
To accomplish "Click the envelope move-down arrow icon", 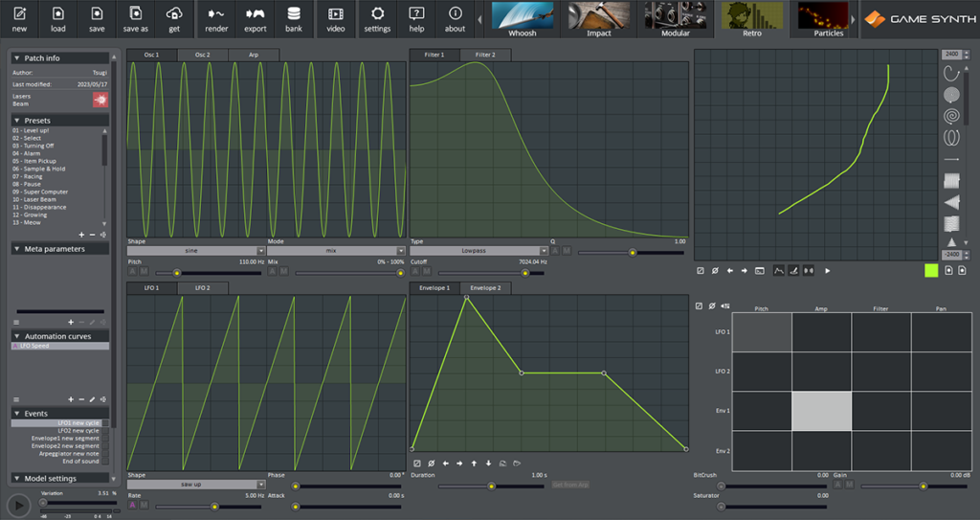I will point(488,463).
